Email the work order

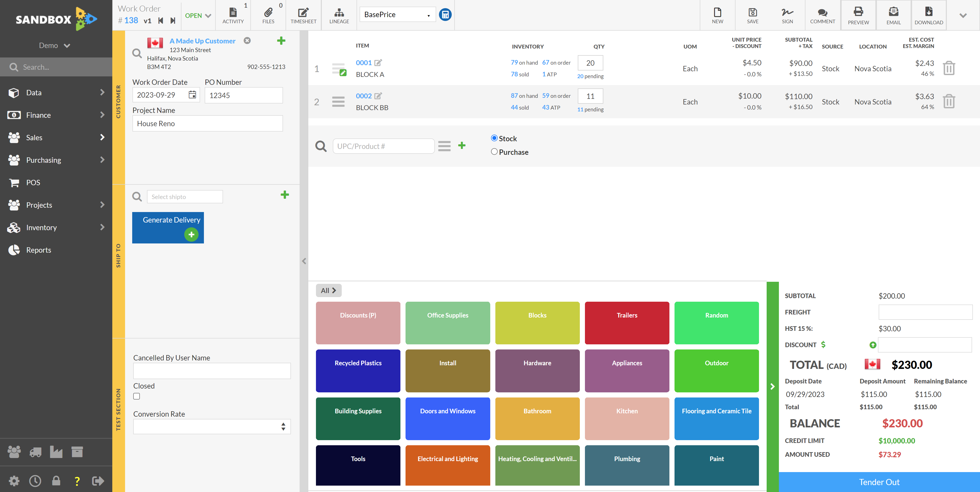click(x=893, y=15)
